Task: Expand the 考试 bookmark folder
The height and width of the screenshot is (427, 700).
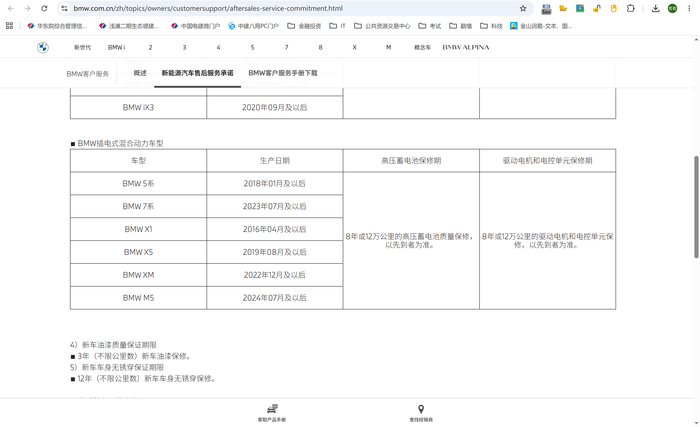Action: pyautogui.click(x=429, y=26)
